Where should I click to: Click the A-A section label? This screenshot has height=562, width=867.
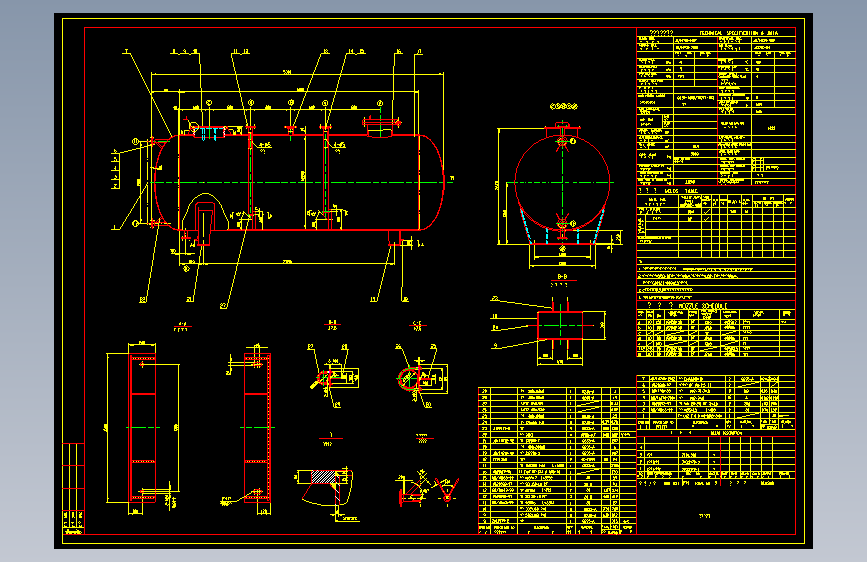[x=182, y=324]
